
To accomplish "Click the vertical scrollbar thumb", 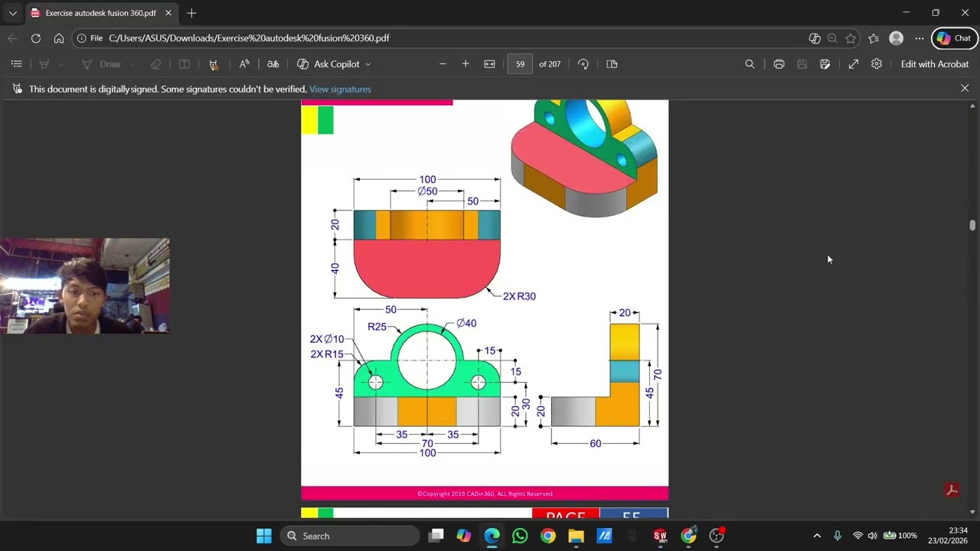I will click(972, 225).
